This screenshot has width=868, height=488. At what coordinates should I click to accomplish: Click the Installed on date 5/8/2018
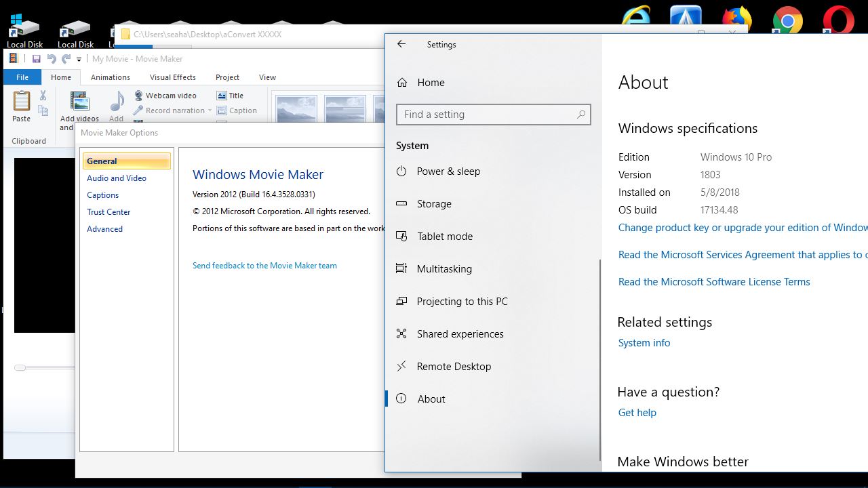(720, 192)
